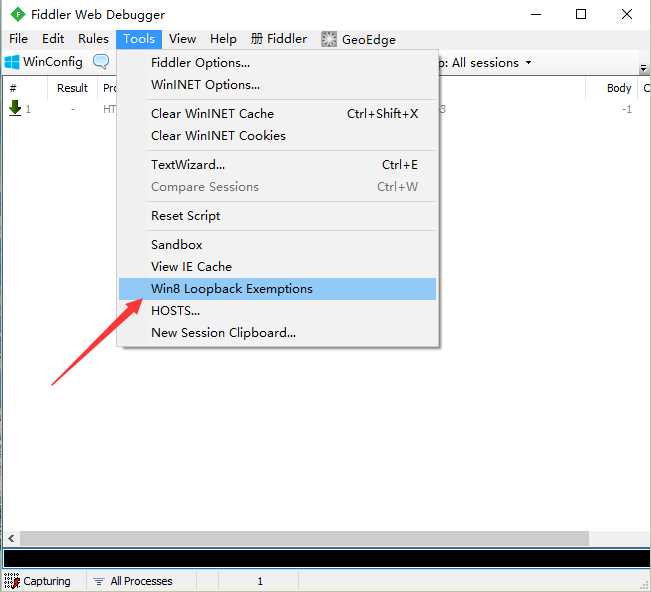Sort by the Result column header
The width and height of the screenshot is (651, 592).
[x=72, y=88]
